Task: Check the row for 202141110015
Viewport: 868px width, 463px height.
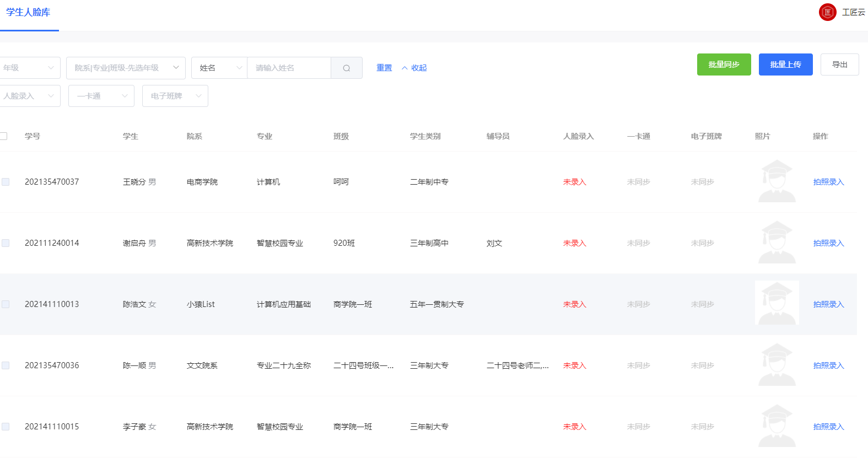Action: tap(6, 427)
